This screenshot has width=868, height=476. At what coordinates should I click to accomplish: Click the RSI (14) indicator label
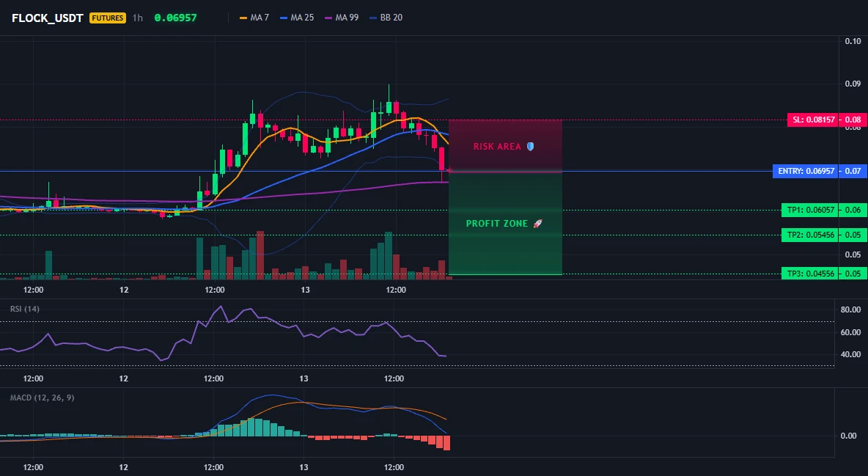[25, 309]
